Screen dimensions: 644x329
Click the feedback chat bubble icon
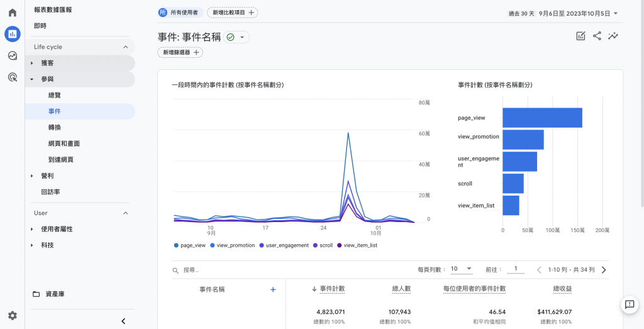(x=629, y=304)
